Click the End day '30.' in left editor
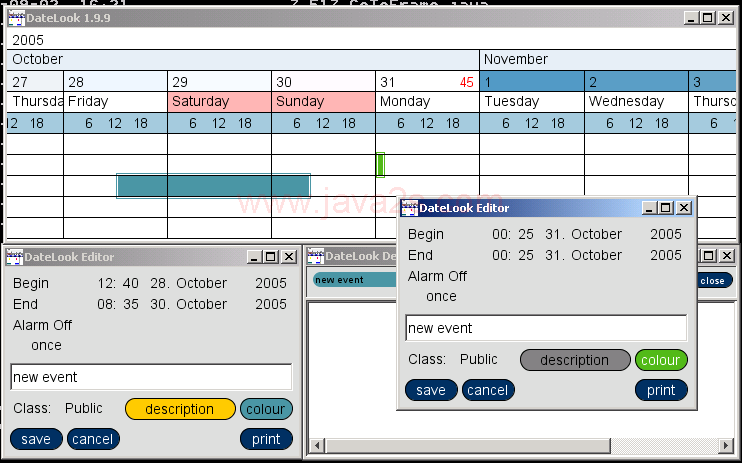The image size is (742, 463). (160, 304)
